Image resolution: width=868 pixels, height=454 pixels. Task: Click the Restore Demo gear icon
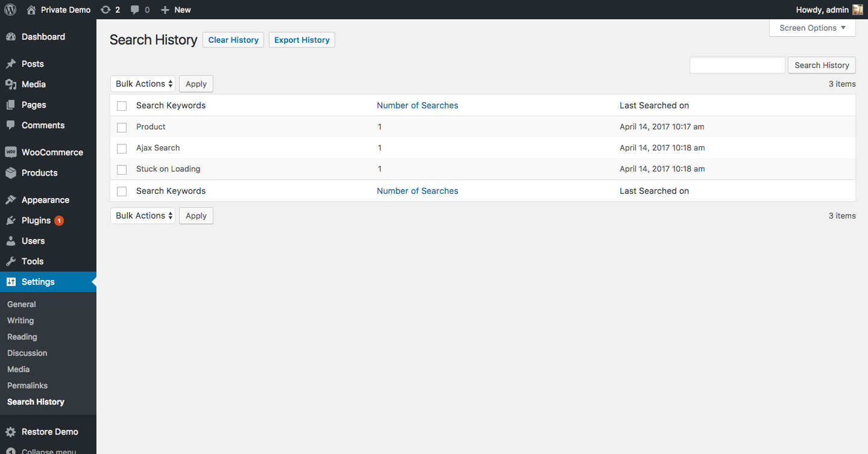11,432
